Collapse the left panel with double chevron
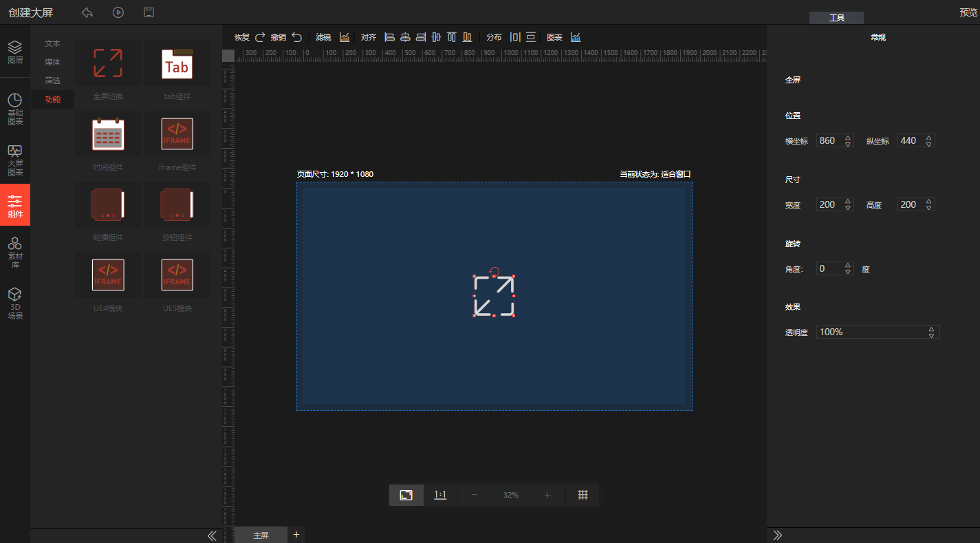980x543 pixels. [x=212, y=535]
